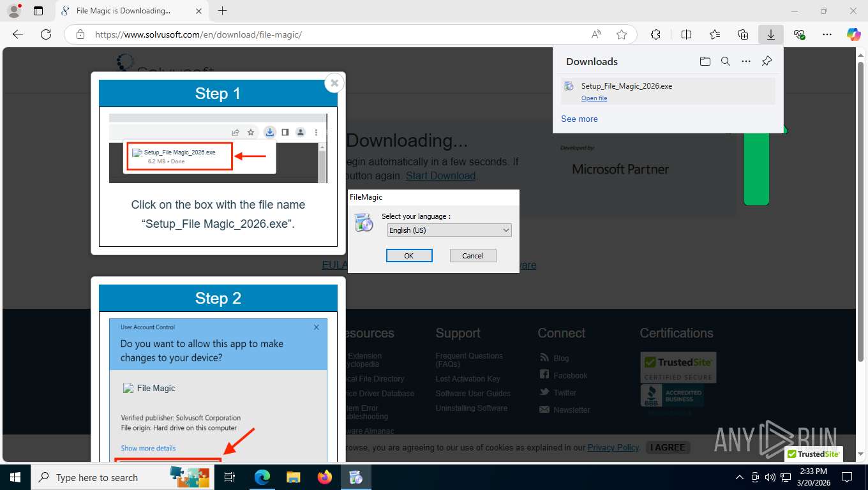Toggle Split screen icon
Viewport: 868px width, 490px height.
tap(687, 34)
